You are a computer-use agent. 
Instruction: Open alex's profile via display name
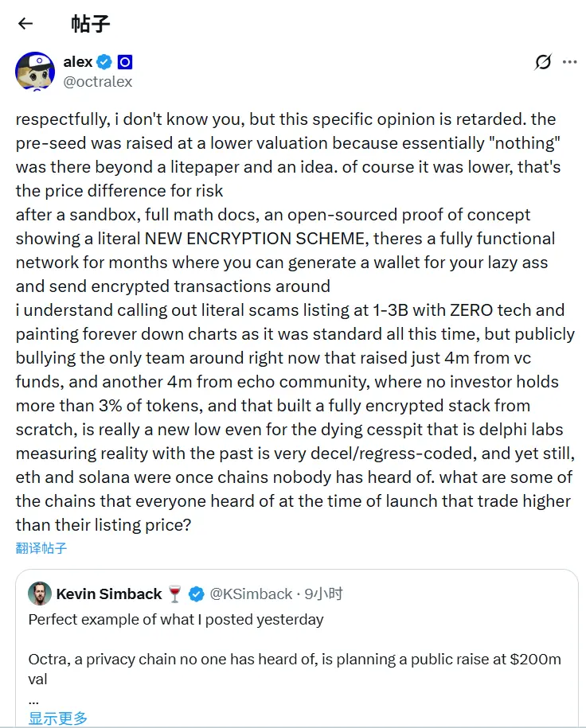coord(78,62)
